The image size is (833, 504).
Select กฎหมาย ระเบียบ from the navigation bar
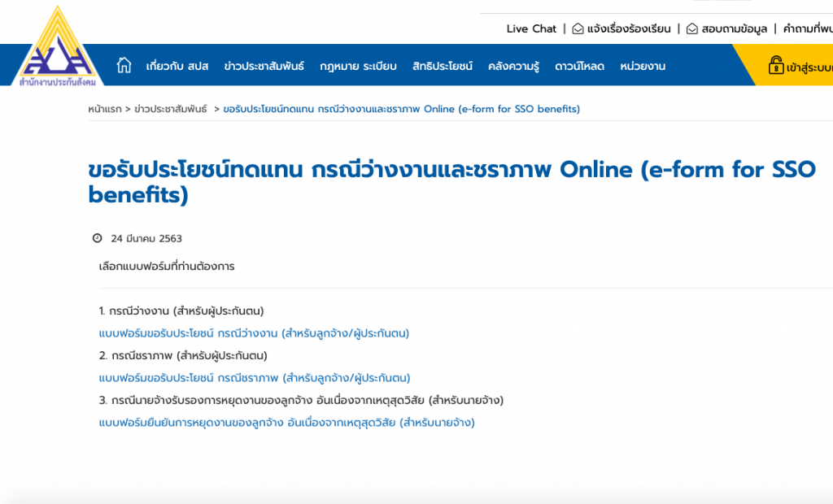(358, 66)
